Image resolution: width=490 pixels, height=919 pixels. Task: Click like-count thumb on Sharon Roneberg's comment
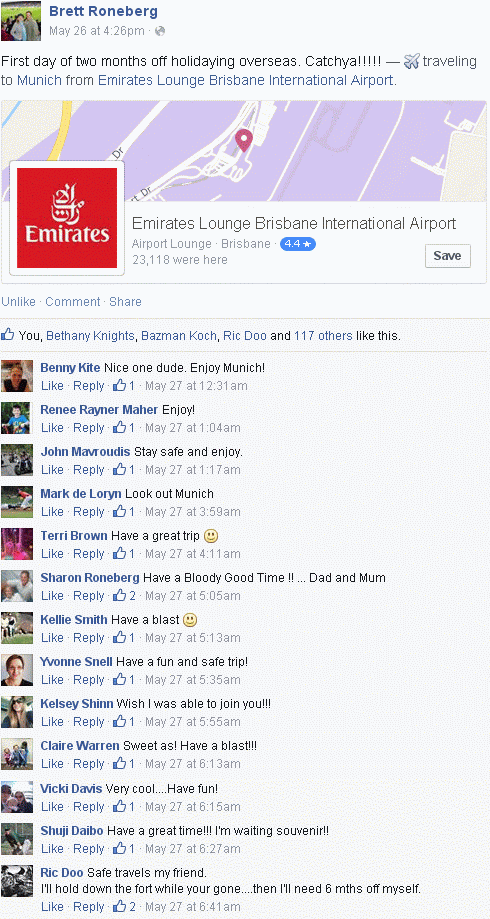(120, 595)
